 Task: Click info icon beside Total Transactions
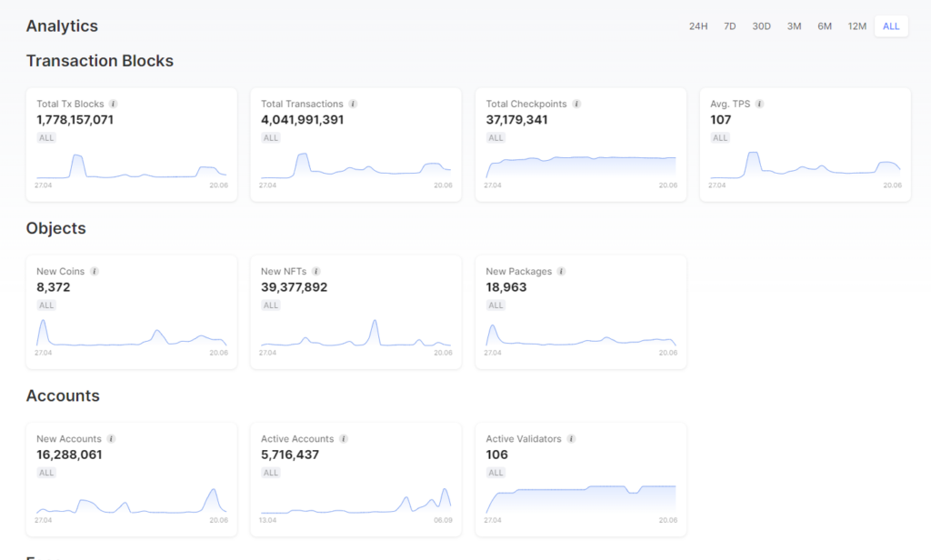[353, 104]
